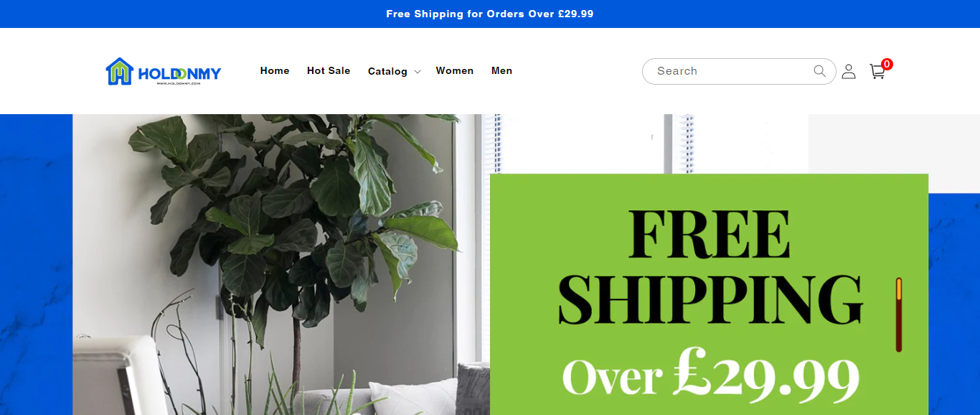Click the white Over £29.99 banner text
Screen dimensions: 980x415
click(710, 373)
